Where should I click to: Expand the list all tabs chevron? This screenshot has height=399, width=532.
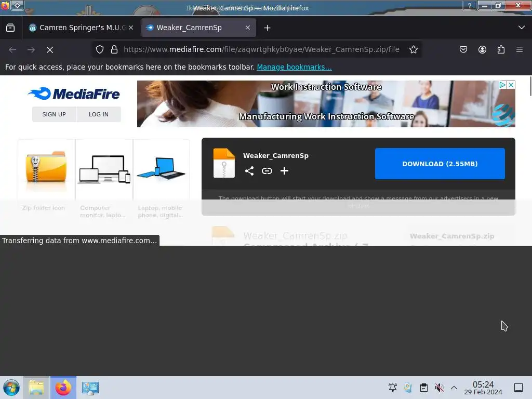point(522,28)
